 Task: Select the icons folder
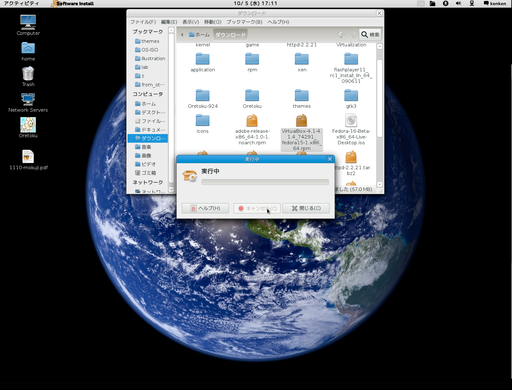tap(203, 124)
